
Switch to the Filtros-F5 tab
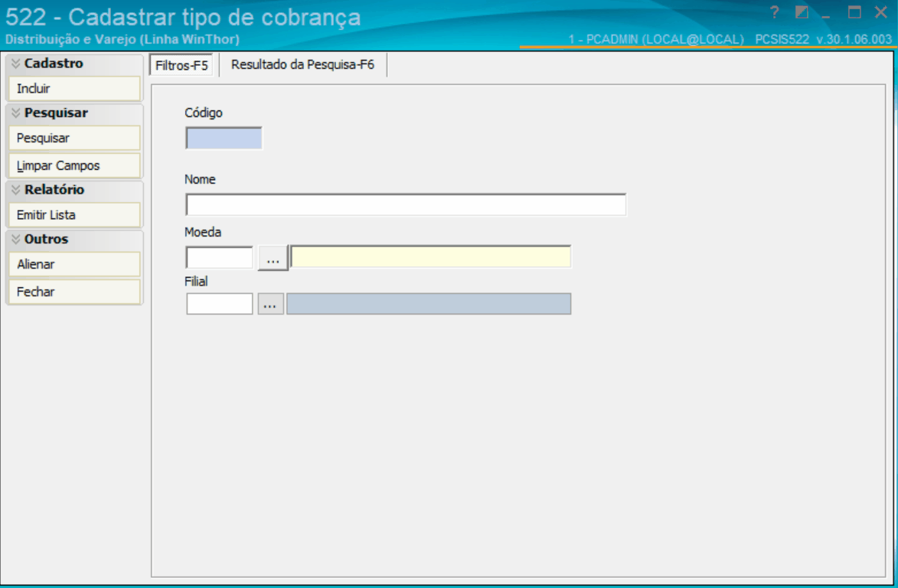pyautogui.click(x=181, y=65)
